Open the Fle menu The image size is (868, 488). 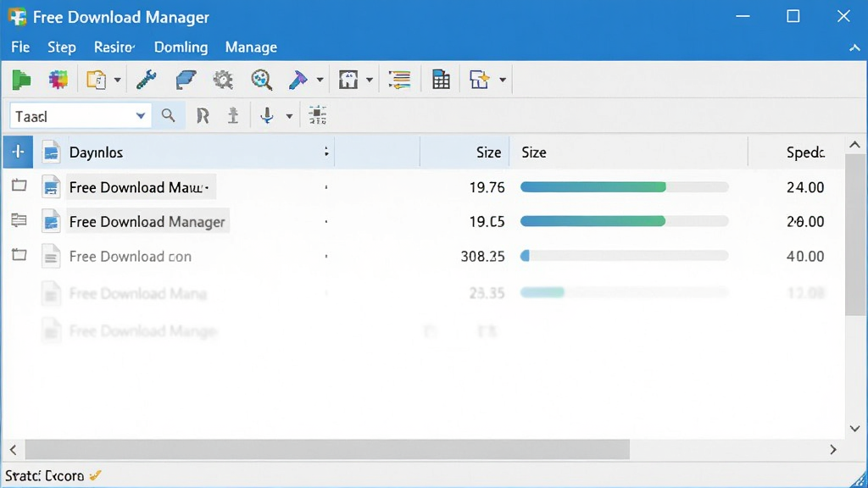pyautogui.click(x=20, y=47)
